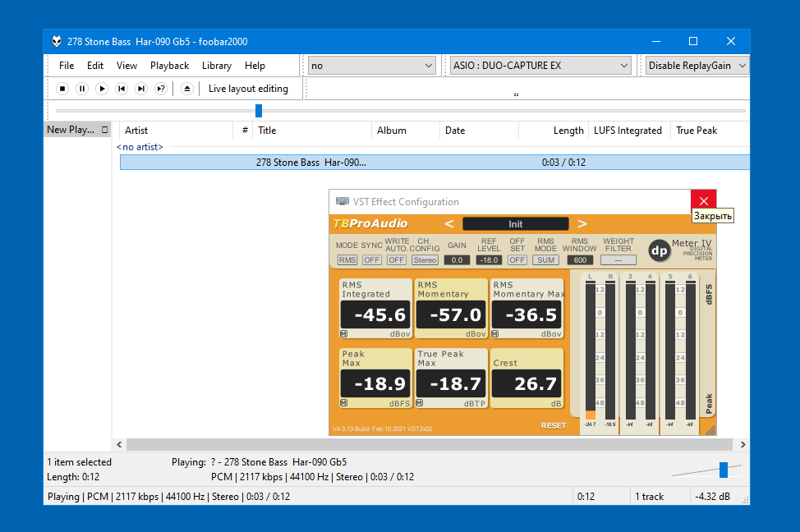Image resolution: width=800 pixels, height=532 pixels.
Task: Toggle M marker under RMS Momentary Max
Action: (495, 334)
